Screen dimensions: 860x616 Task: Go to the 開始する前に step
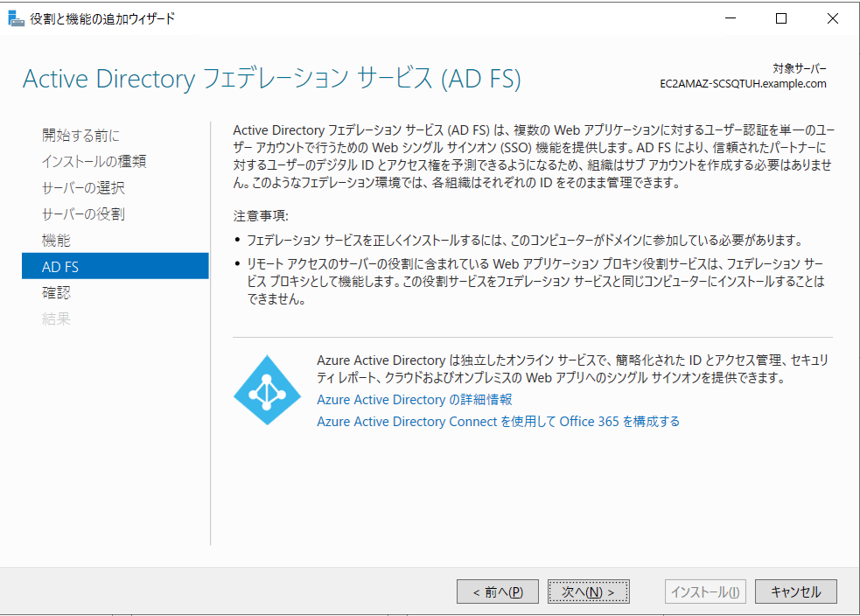click(80, 135)
